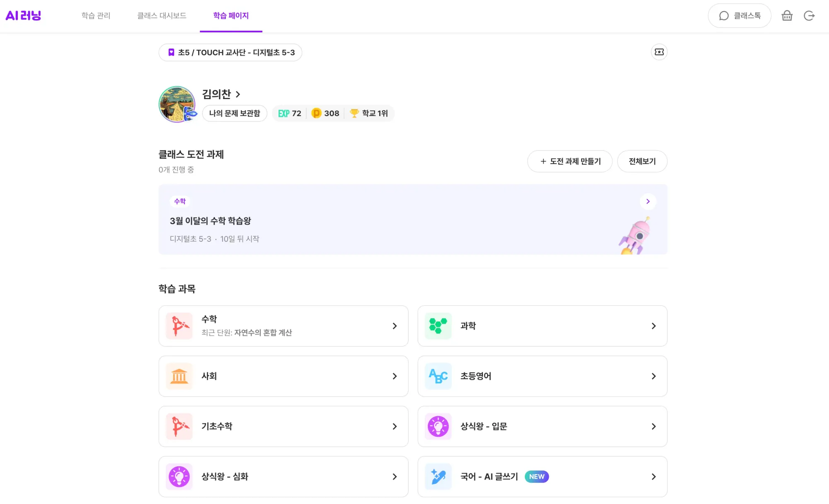Click the coupon ticket icon near class name
Viewport: 829px width, 504px height.
659,52
